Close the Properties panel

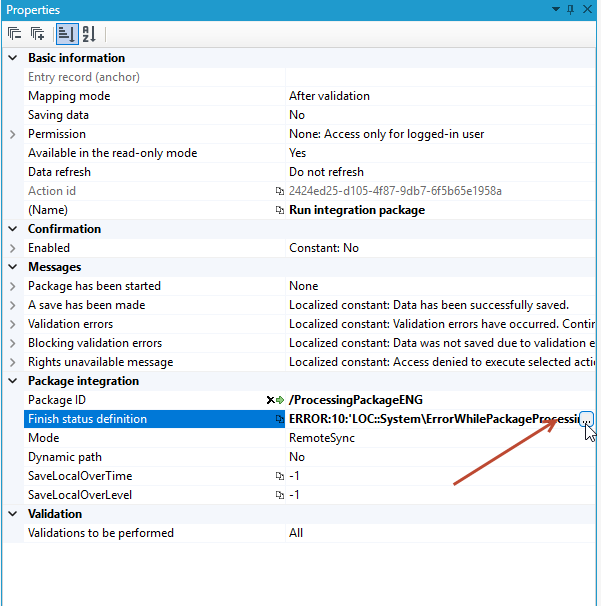pos(587,9)
